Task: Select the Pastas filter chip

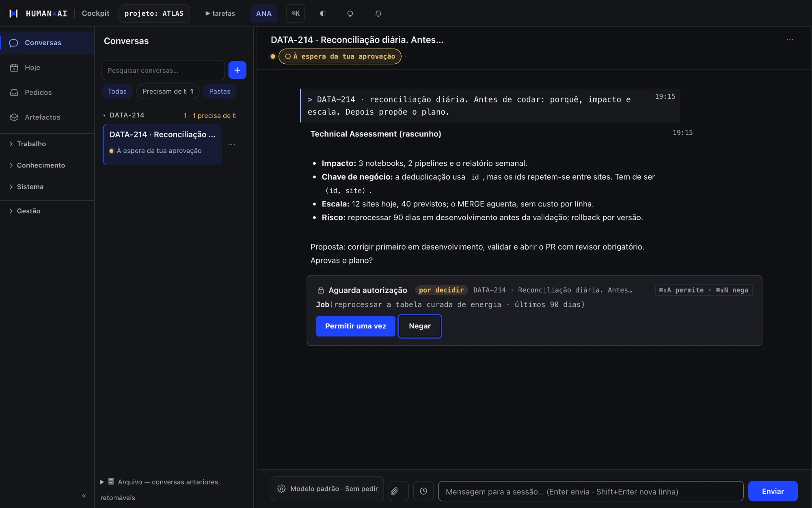Action: (220, 91)
